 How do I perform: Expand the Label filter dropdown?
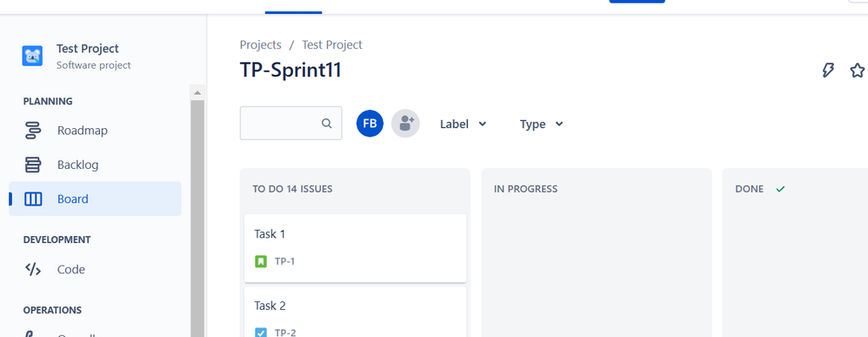(x=463, y=125)
